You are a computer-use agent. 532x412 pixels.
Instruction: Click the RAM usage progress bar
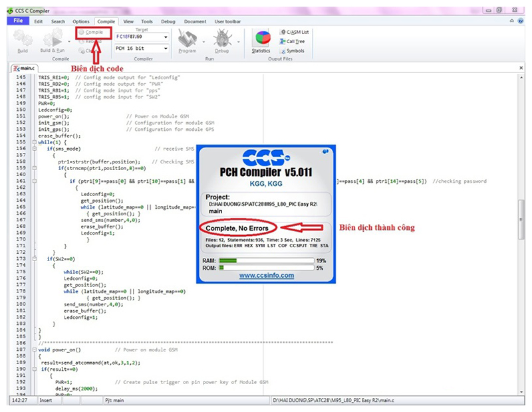click(267, 260)
